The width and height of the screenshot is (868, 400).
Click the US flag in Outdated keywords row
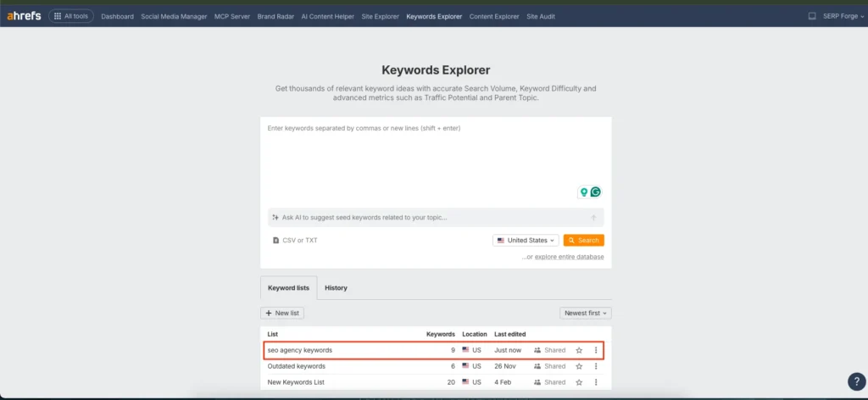[465, 366]
